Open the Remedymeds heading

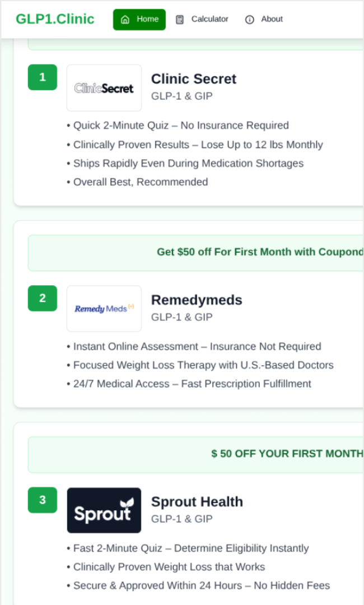[197, 300]
